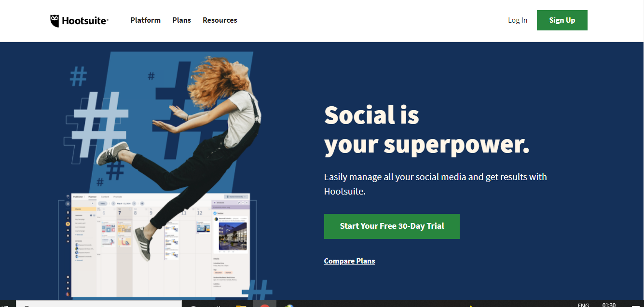Click the green Sign Up button
The width and height of the screenshot is (644, 307).
pyautogui.click(x=562, y=20)
